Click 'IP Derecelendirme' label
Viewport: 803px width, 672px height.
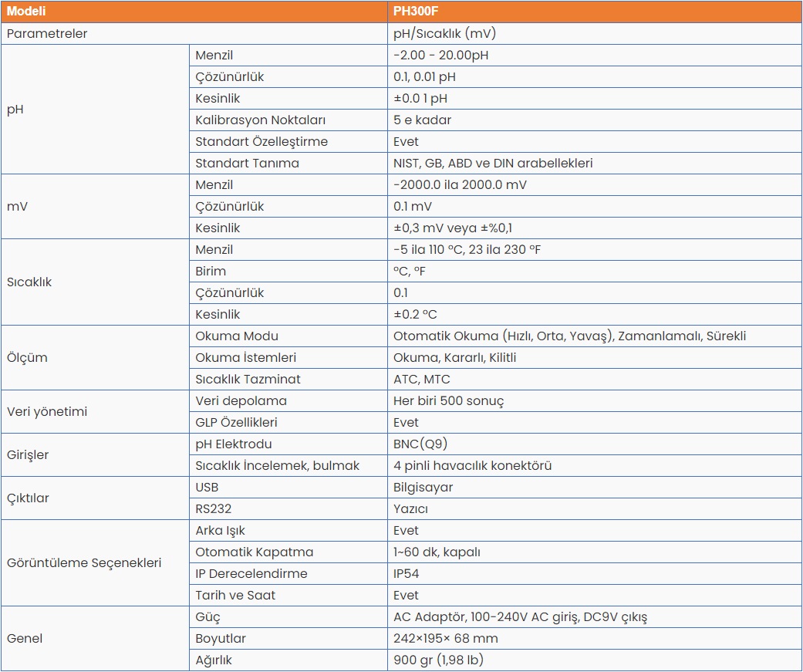coord(251,574)
